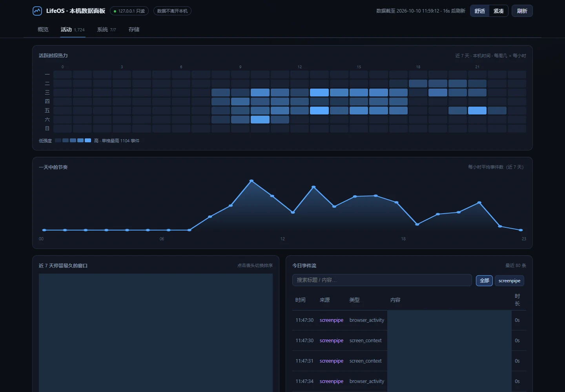Sort events by 类型 column header

355,300
